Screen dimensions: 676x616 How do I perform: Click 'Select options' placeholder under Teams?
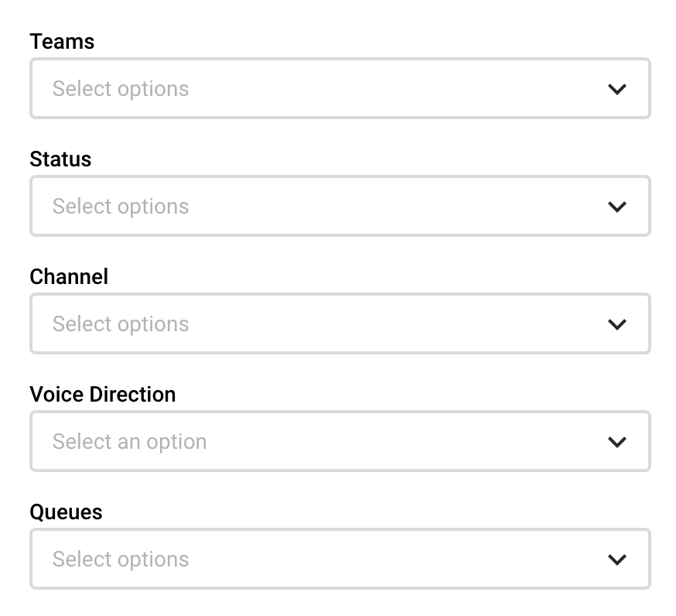point(120,88)
